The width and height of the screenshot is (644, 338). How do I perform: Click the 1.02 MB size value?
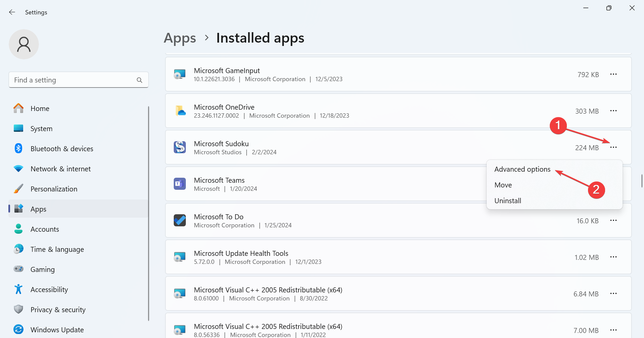pos(587,258)
